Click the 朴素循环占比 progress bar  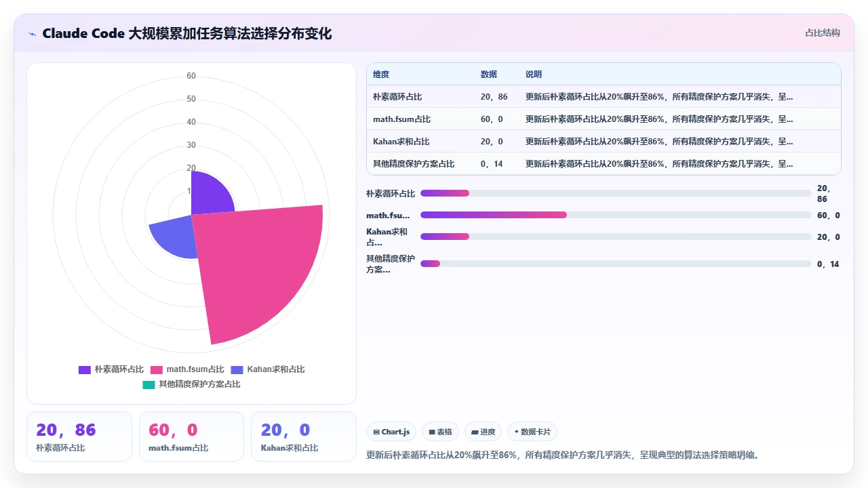[x=616, y=193]
